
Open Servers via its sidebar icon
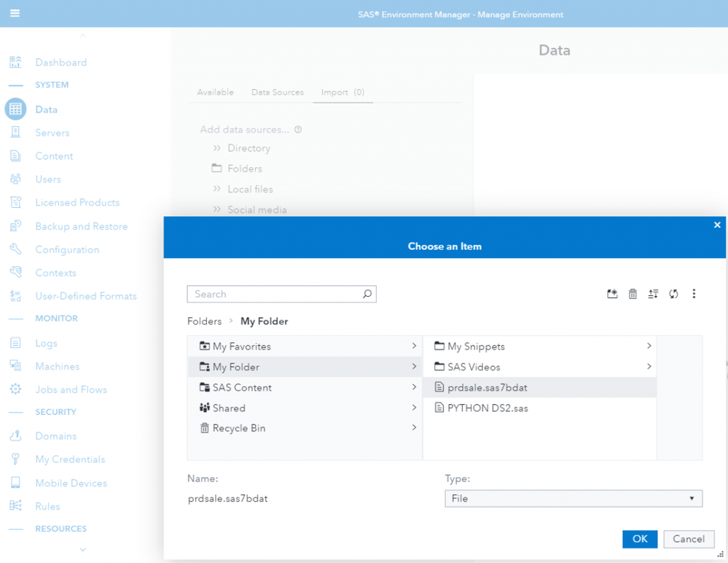[x=15, y=133]
